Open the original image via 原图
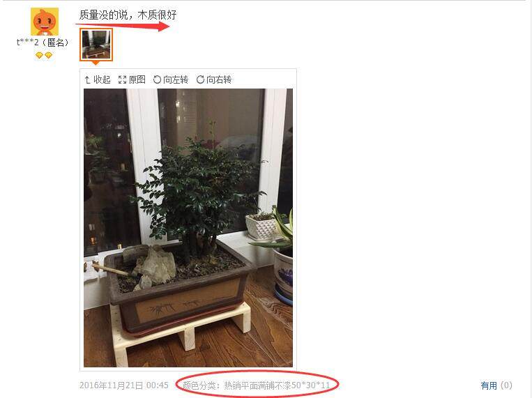Viewport: 532px width, 398px height. point(137,79)
